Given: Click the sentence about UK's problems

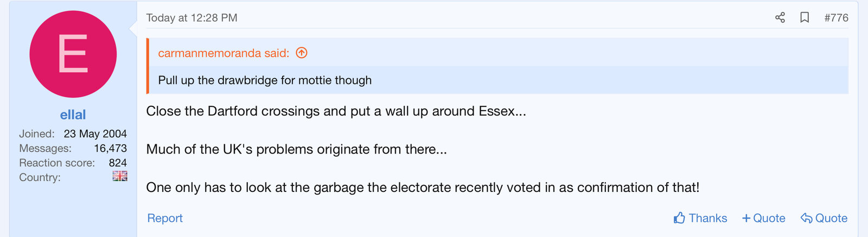Looking at the screenshot, I should pyautogui.click(x=296, y=149).
